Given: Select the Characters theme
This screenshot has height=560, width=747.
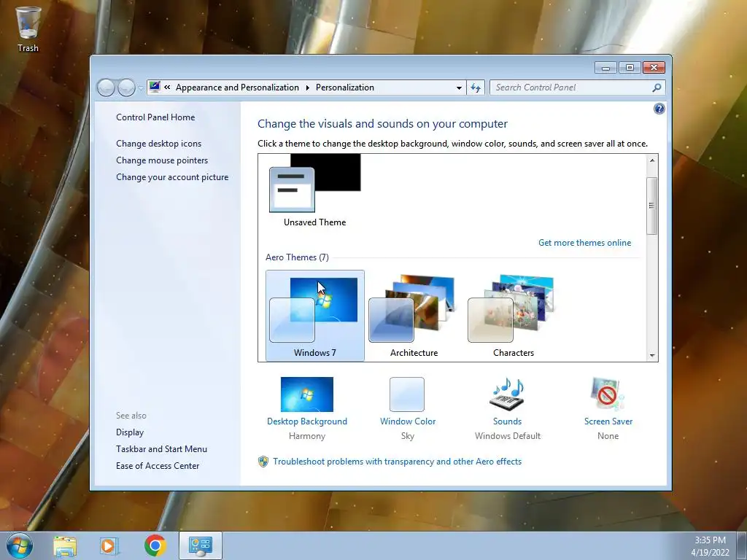Looking at the screenshot, I should pyautogui.click(x=513, y=315).
